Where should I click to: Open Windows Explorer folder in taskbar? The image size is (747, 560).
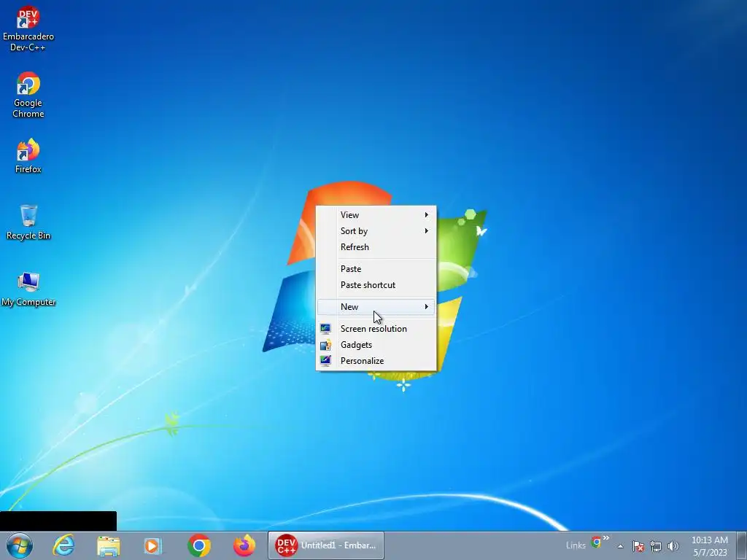click(x=108, y=545)
